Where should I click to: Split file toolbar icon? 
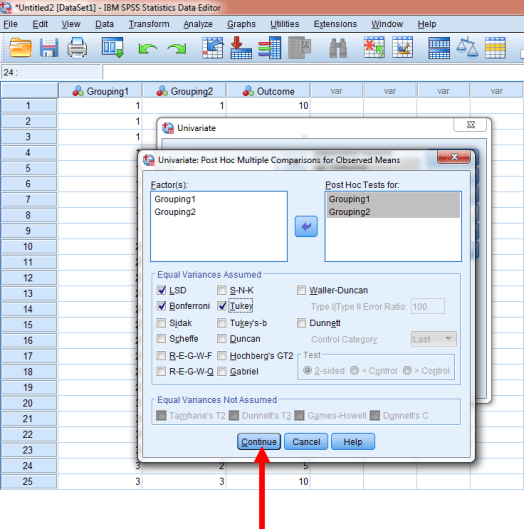pos(439,48)
